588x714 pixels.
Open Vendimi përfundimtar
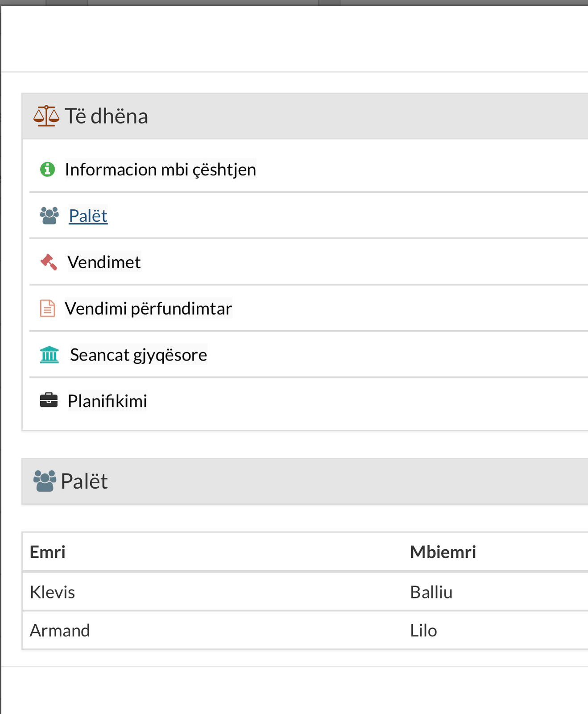(x=148, y=308)
